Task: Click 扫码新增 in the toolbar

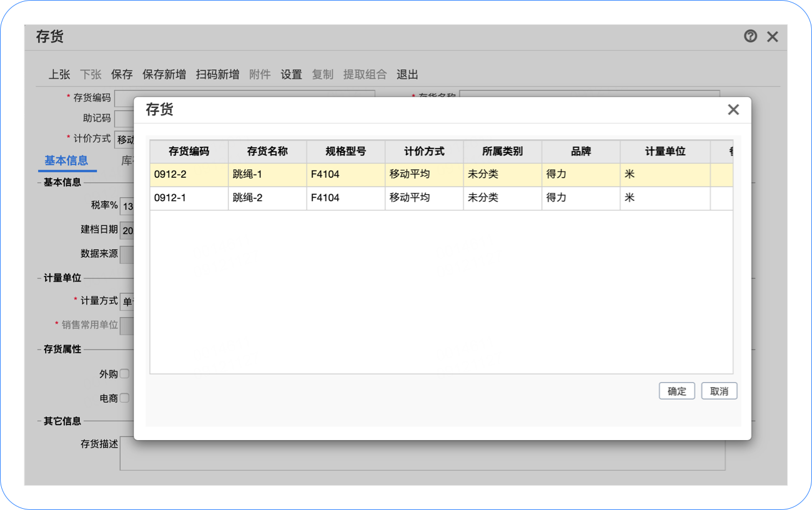Action: coord(217,74)
